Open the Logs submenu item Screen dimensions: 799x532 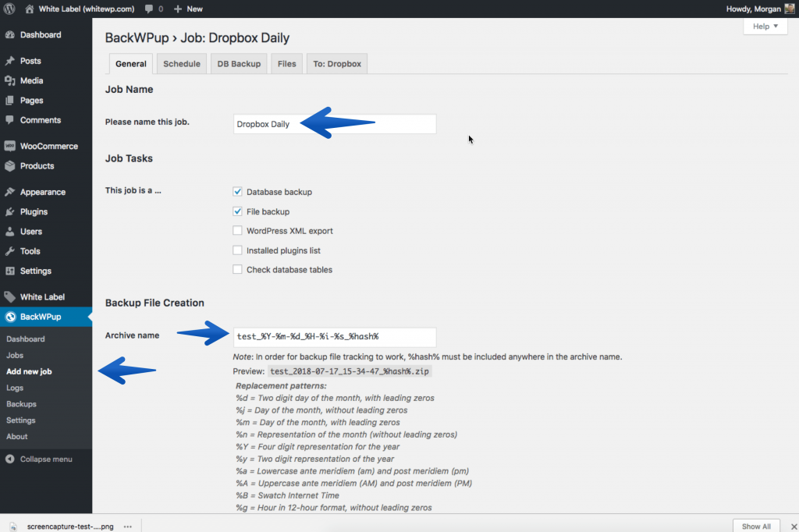[15, 388]
